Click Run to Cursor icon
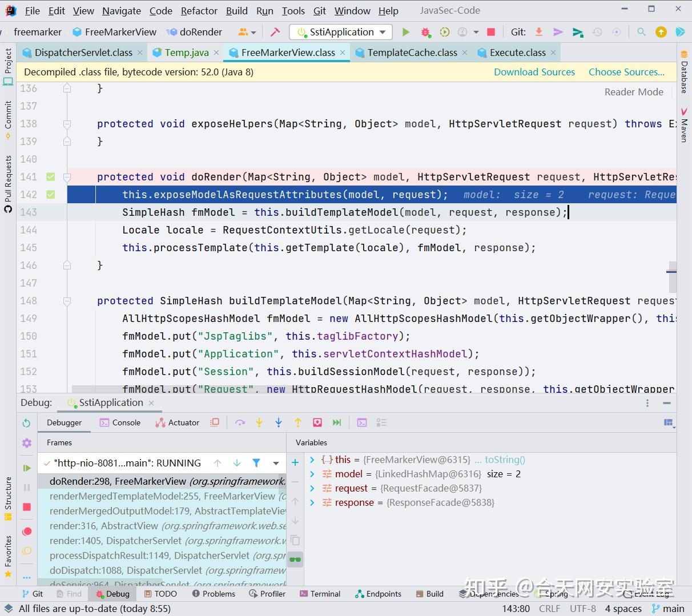 point(337,422)
